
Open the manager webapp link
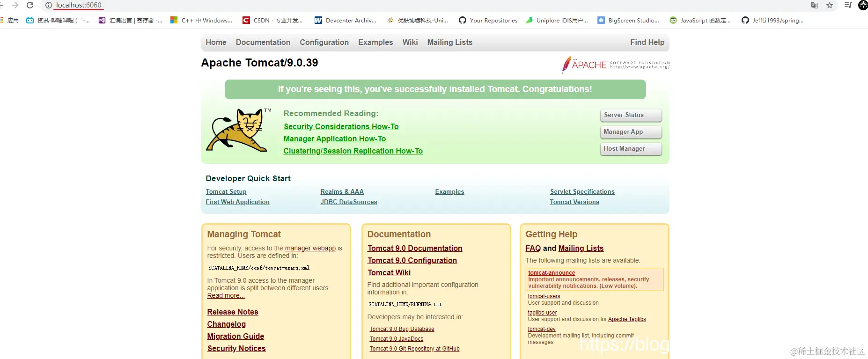coord(310,248)
